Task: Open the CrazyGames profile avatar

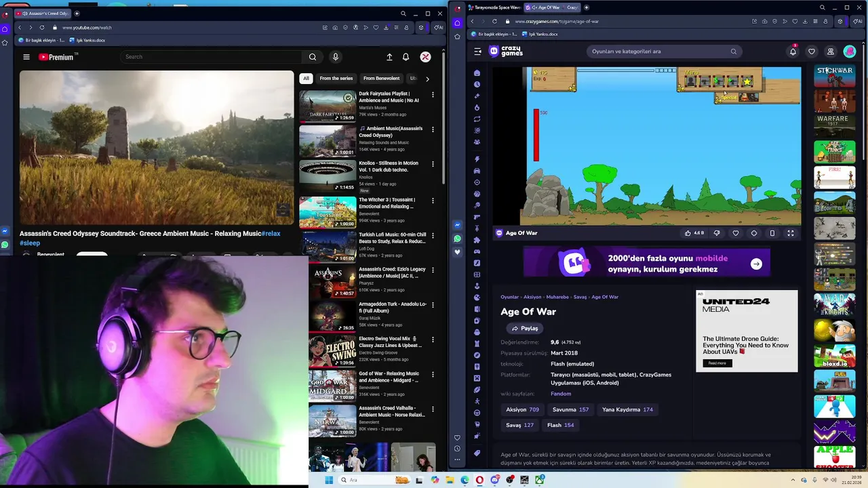Action: [x=850, y=52]
